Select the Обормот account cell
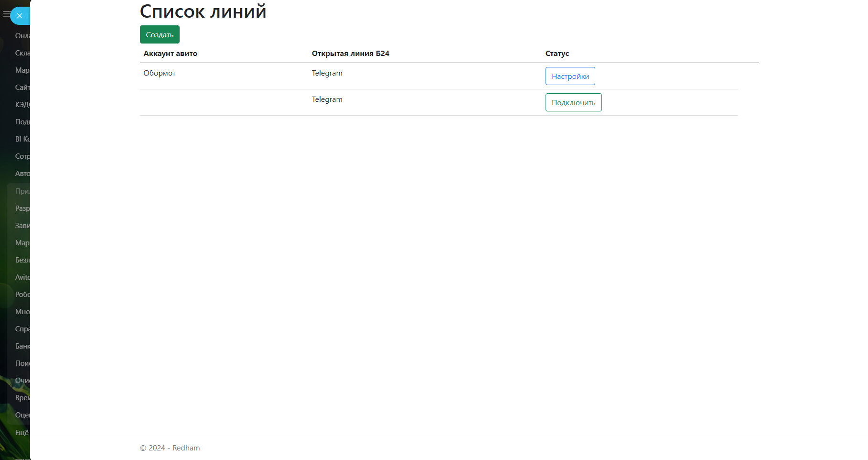The image size is (868, 460). pos(160,73)
